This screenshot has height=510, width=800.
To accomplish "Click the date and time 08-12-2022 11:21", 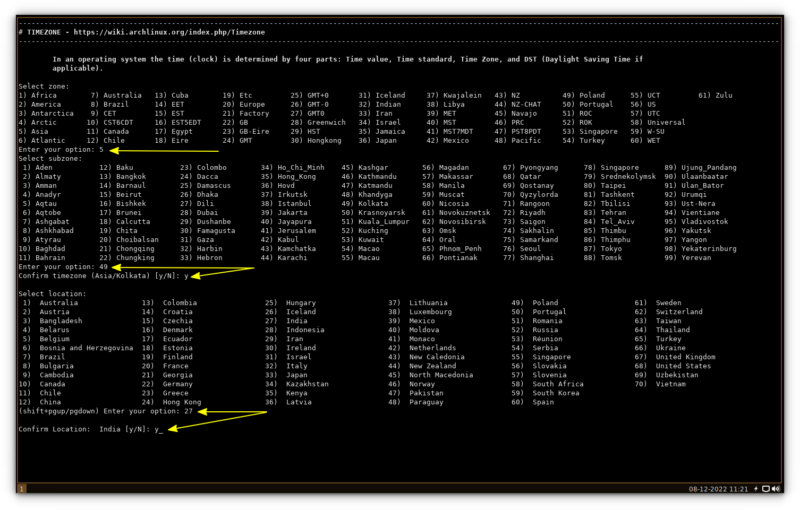I will point(718,489).
